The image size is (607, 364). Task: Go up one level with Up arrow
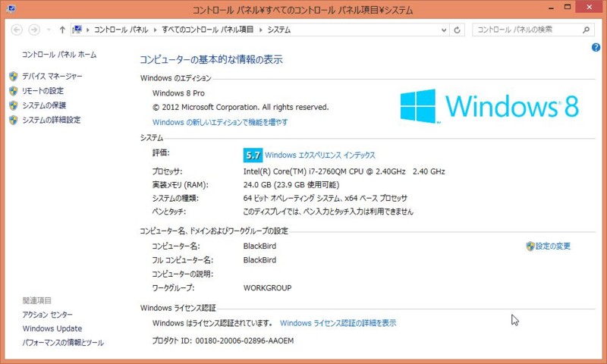(x=62, y=30)
